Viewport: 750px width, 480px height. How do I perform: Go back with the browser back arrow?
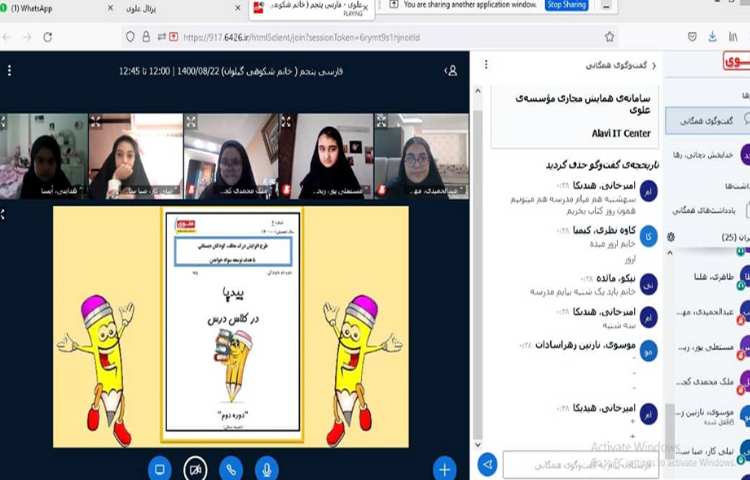7,37
